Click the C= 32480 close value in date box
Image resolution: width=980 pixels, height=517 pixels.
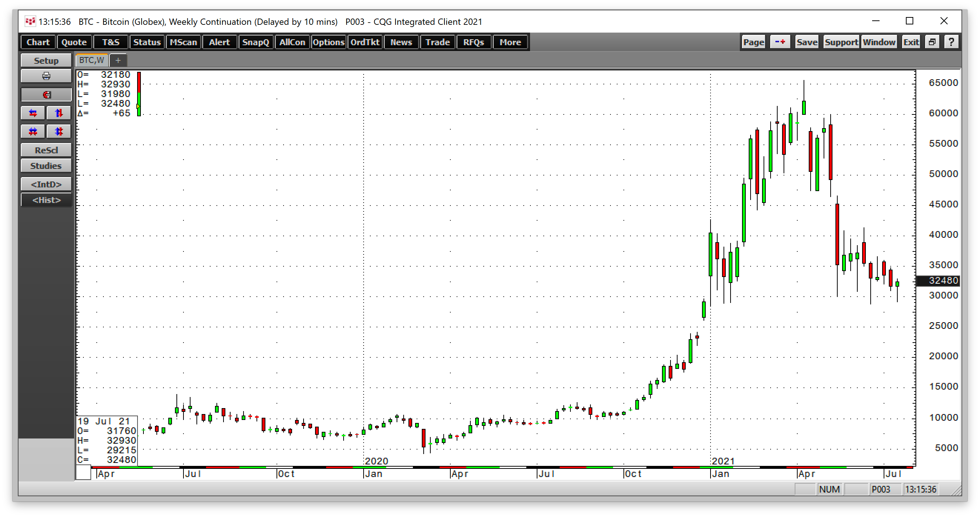pos(106,460)
